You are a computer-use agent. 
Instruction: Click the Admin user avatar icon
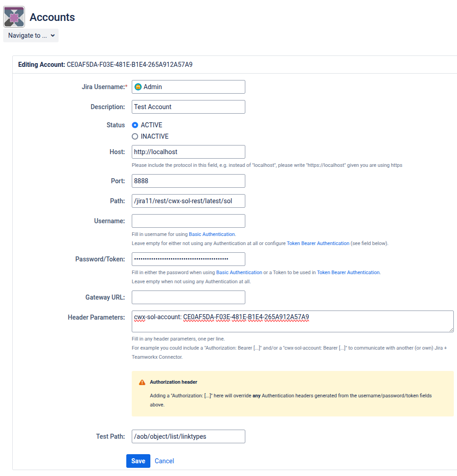point(138,87)
